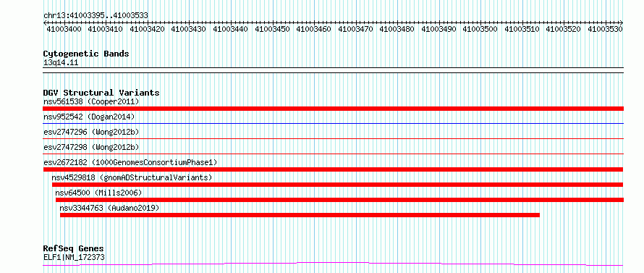The width and height of the screenshot is (644, 273).
Task: Click the magenta ELF1 gene track line
Action: (x=333, y=264)
